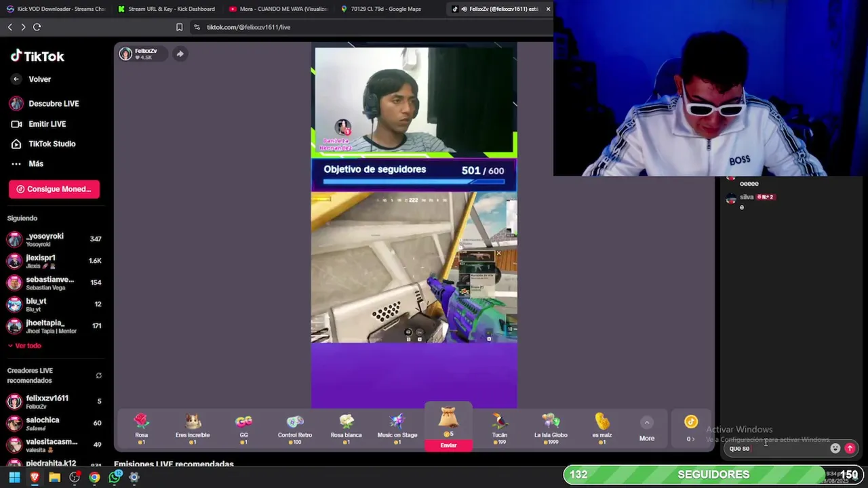Screen dimensions: 868x488
Task: Go back in the browser
Action: 9,27
